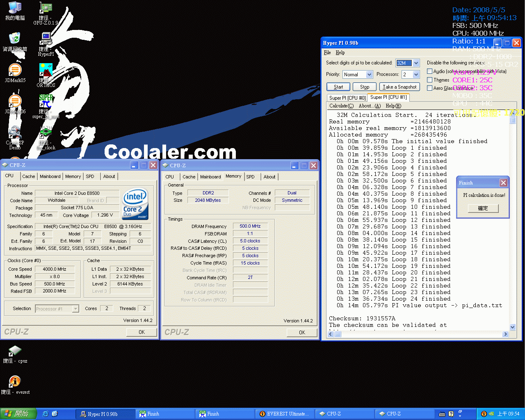Open the Help menu in Hyper PI

click(340, 52)
